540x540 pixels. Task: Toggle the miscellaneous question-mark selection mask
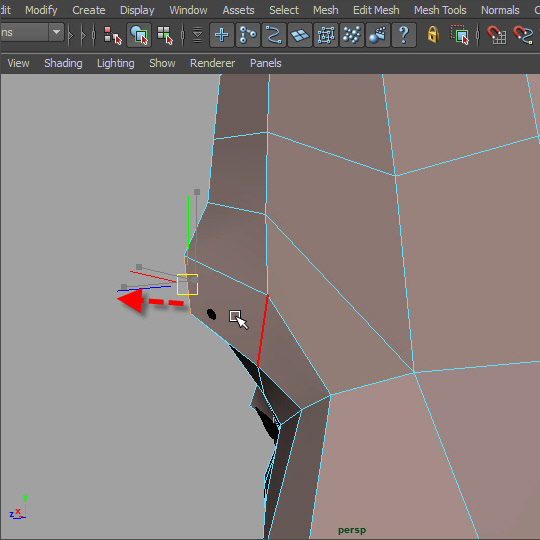(404, 35)
